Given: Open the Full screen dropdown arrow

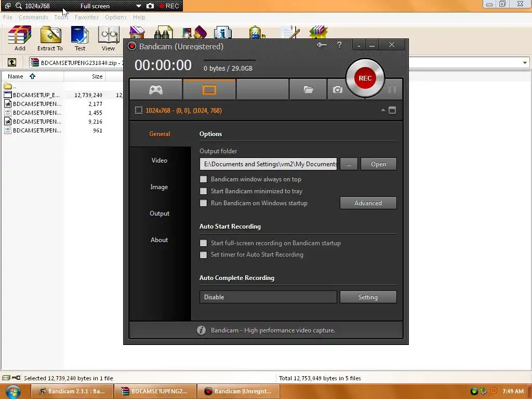Looking at the screenshot, I should tap(138, 6).
